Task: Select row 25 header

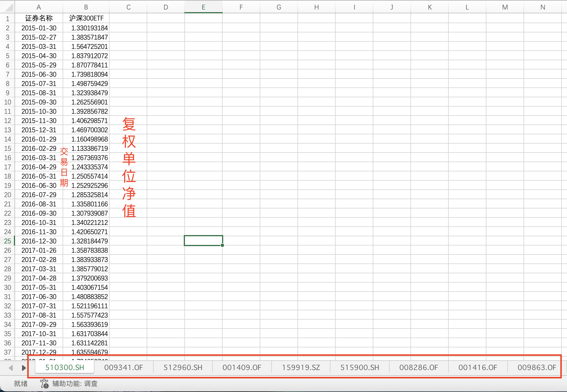Action: 8,241
